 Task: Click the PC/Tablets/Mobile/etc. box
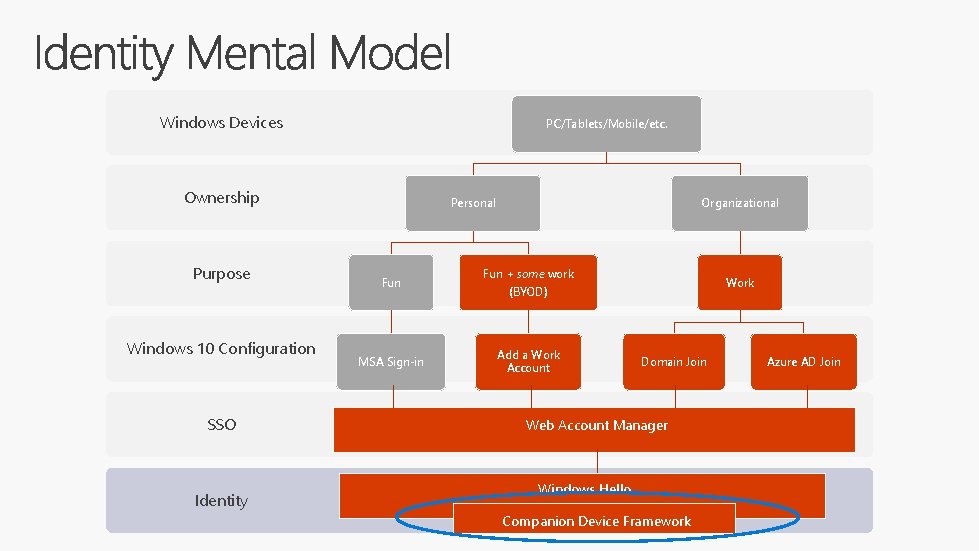[606, 124]
